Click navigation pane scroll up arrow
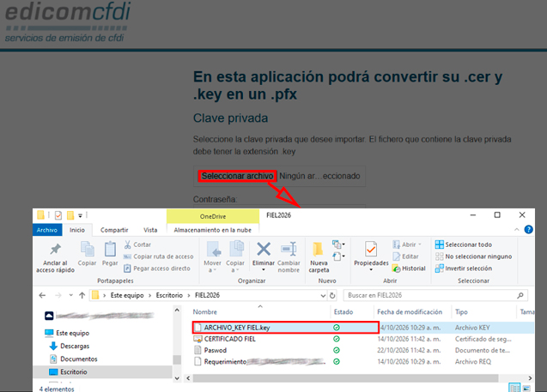Screen dimensions: 547x392 [177, 310]
